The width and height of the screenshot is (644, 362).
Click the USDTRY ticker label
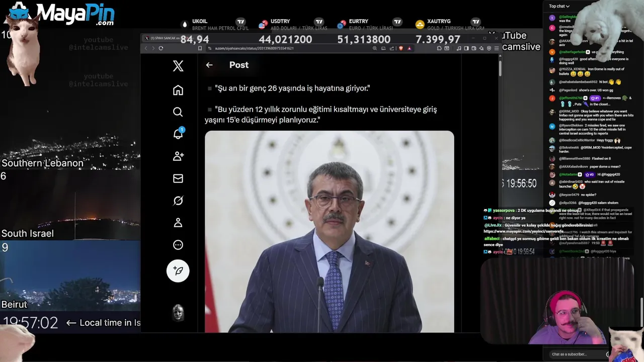[280, 22]
